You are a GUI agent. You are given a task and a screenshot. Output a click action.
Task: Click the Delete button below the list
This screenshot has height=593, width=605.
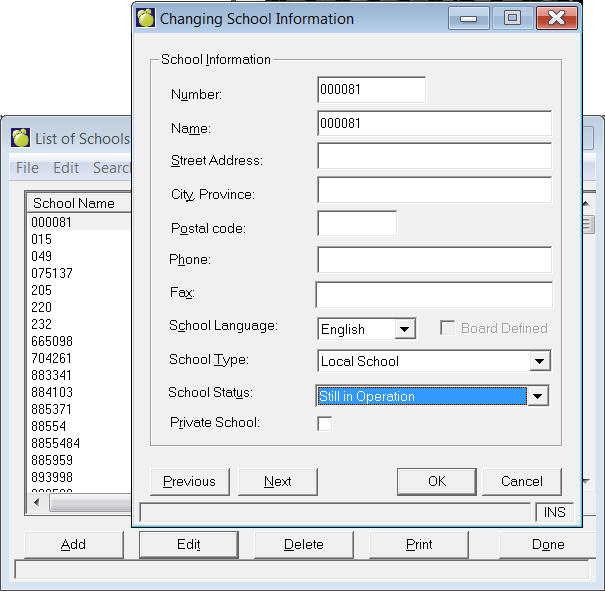303,545
